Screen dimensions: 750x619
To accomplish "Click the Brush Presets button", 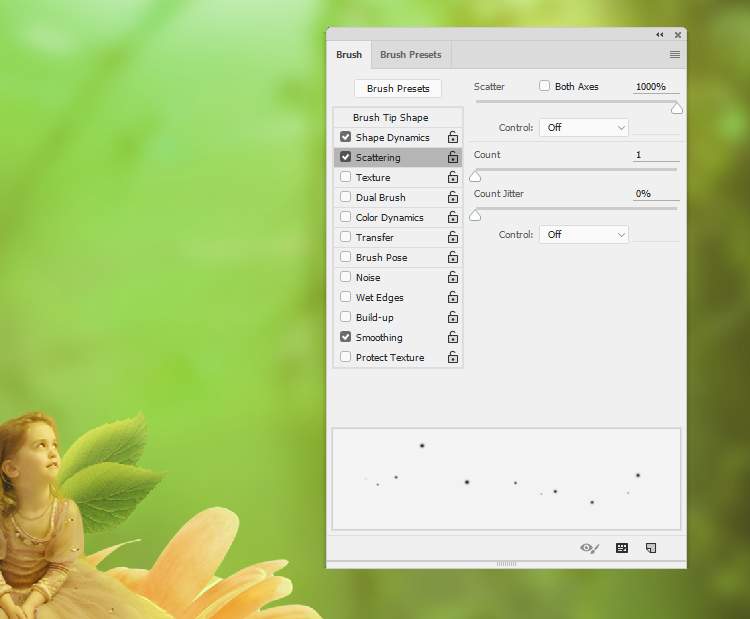I will coord(398,88).
